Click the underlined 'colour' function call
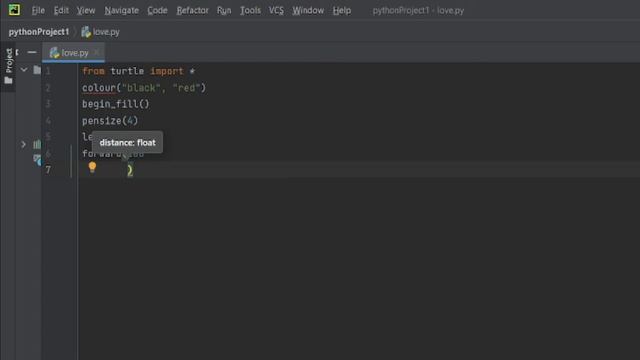This screenshot has width=640, height=360. pyautogui.click(x=99, y=88)
